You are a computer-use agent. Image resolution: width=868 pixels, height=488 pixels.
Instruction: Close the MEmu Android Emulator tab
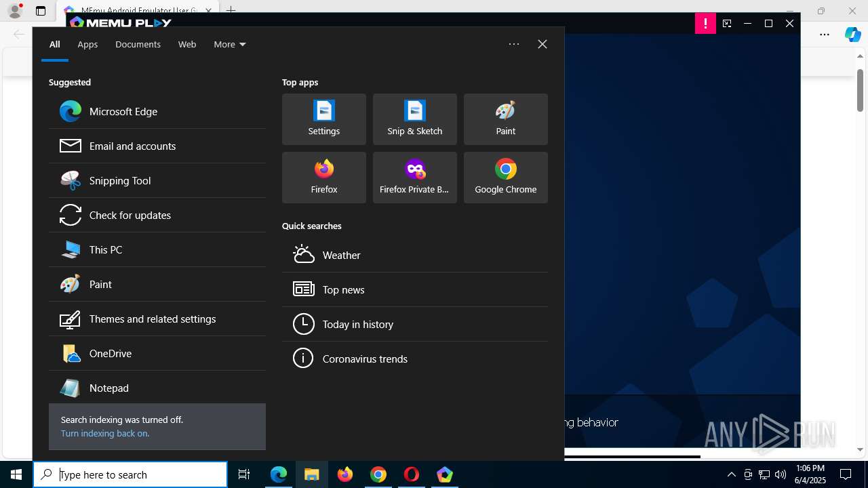[208, 11]
